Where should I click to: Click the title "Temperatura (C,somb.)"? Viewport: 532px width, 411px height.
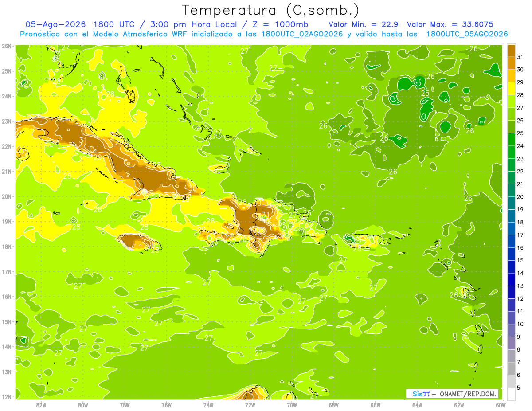coord(270,10)
